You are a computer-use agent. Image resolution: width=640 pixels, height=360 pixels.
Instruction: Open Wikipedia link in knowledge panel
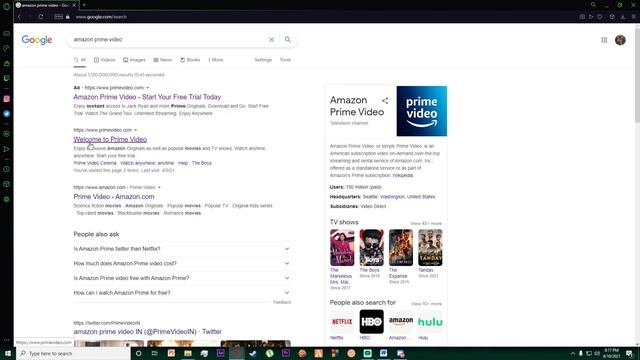pos(402,176)
